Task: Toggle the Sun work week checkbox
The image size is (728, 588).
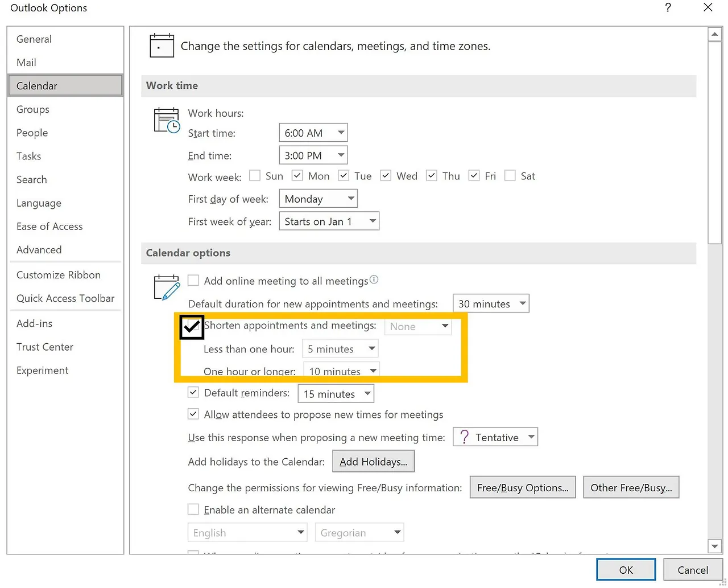Action: point(255,175)
